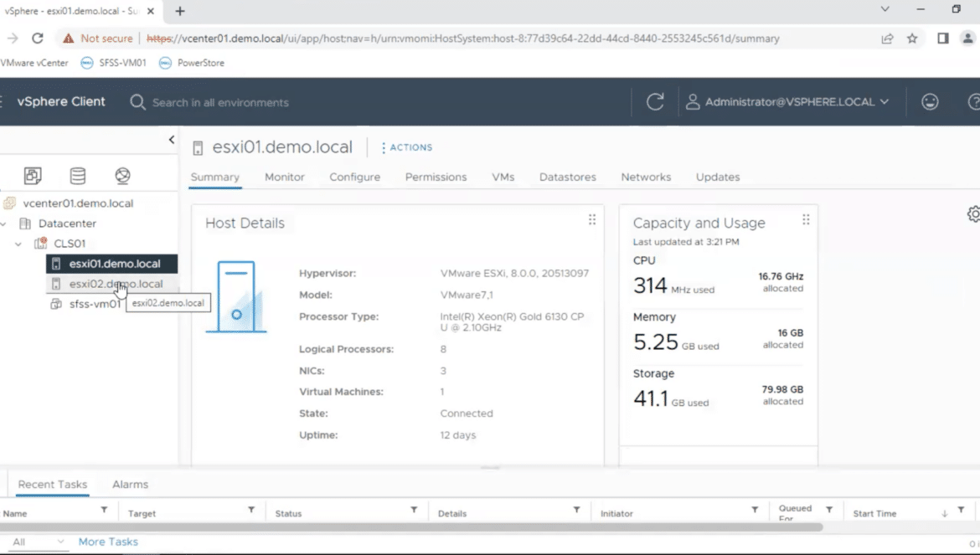This screenshot has height=555, width=980.
Task: Focus the Search in all environments field
Action: (220, 102)
